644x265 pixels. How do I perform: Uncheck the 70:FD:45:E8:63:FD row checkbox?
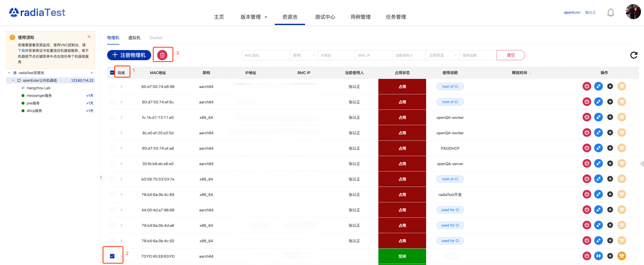tap(112, 256)
